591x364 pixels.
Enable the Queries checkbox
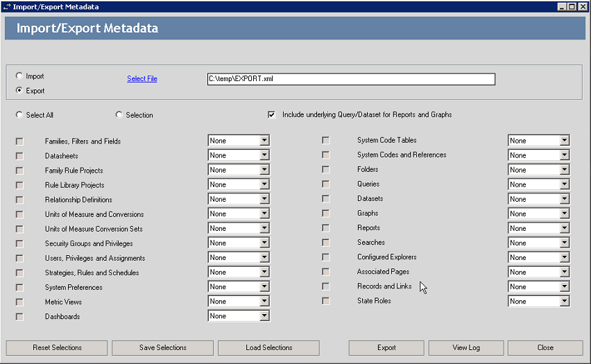tap(326, 184)
